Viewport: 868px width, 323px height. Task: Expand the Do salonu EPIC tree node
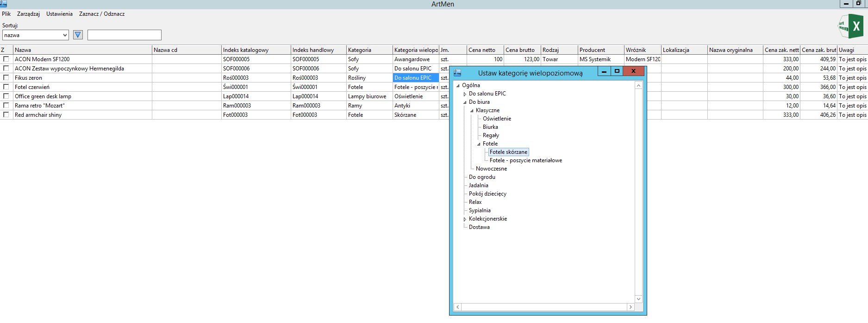click(465, 94)
